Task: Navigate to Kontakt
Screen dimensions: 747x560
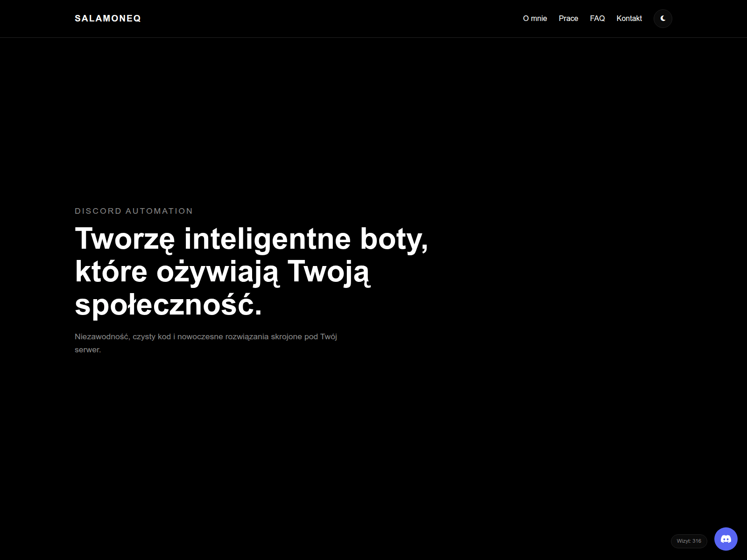Action: point(629,19)
